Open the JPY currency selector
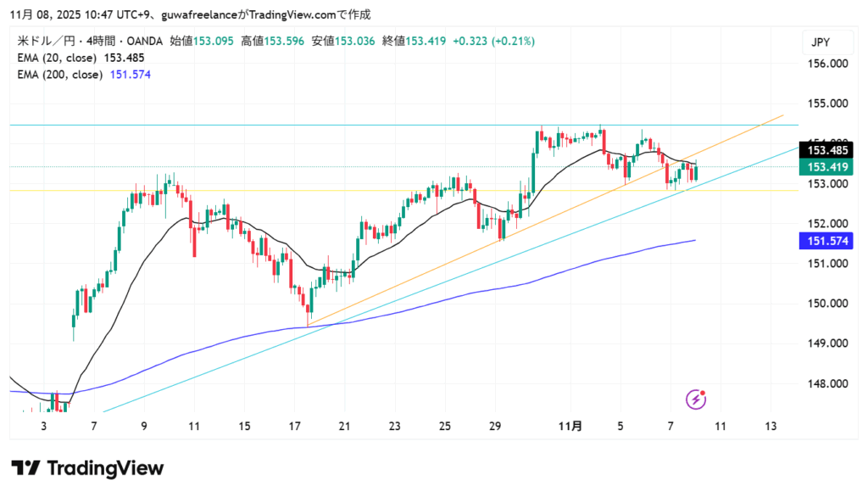The image size is (868, 497). 820,42
